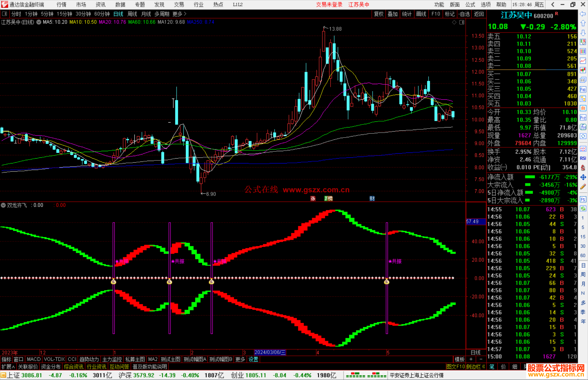Click the move cross-arrows sidebar icon
The height and width of the screenshot is (380, 588).
pos(583,177)
